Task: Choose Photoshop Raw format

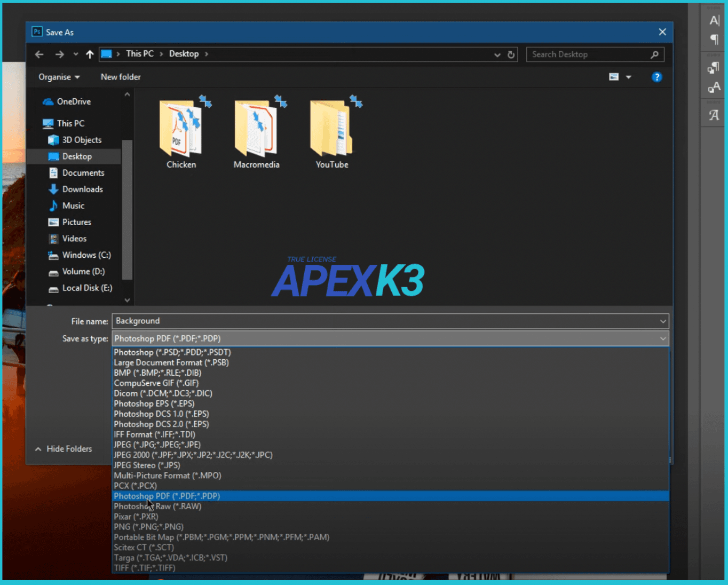Action: tap(390, 507)
